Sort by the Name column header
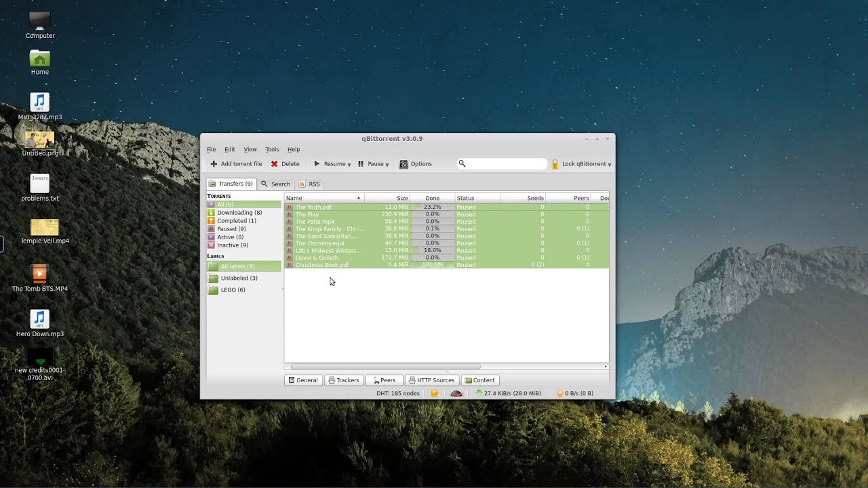 coord(324,198)
